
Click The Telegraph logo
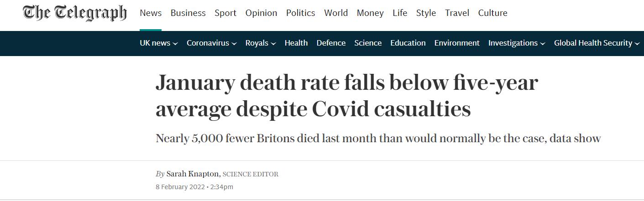click(75, 13)
